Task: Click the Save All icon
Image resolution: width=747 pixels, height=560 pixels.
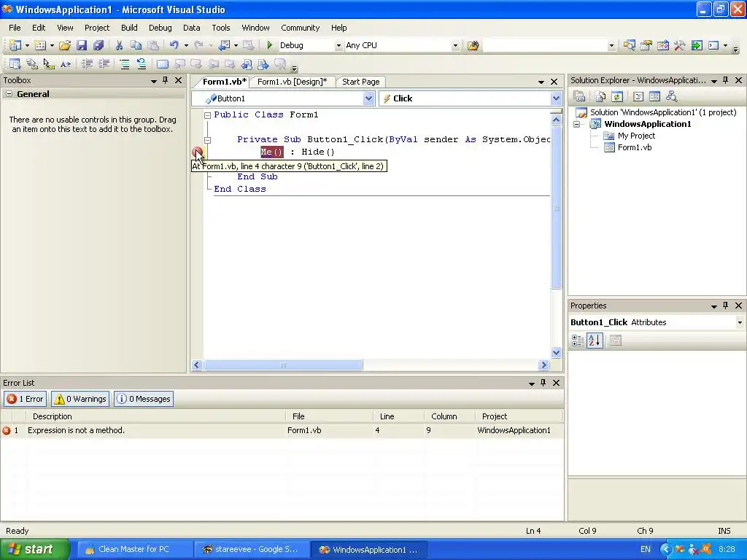Action: point(98,45)
